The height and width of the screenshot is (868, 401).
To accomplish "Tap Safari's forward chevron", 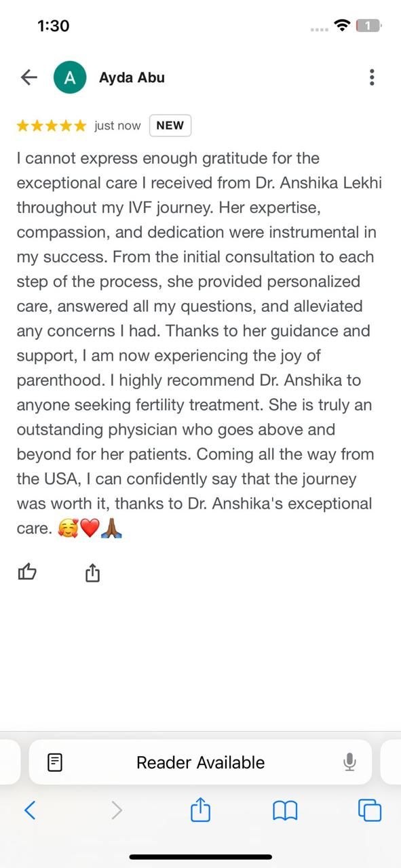I will [117, 810].
